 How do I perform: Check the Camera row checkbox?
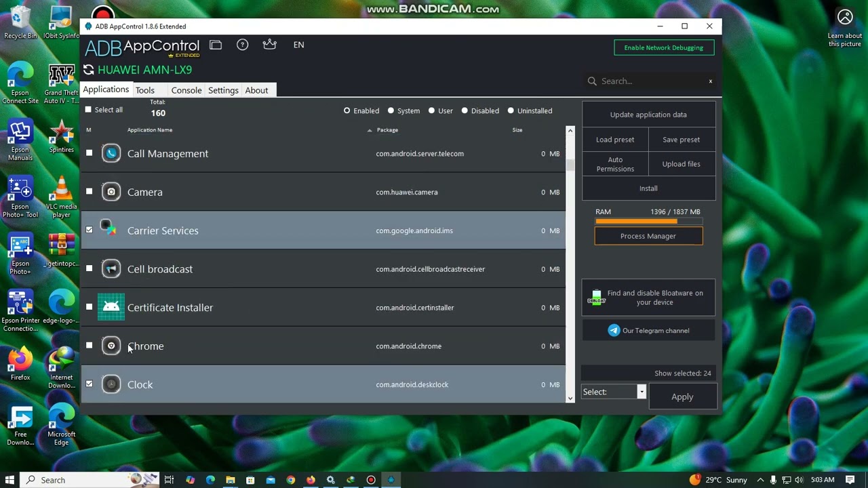tap(89, 192)
